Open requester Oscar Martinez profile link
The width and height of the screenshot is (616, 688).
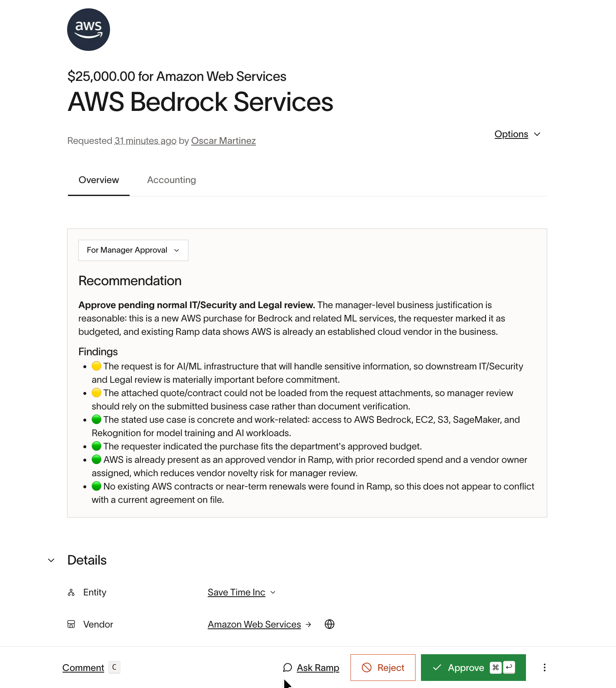click(223, 141)
